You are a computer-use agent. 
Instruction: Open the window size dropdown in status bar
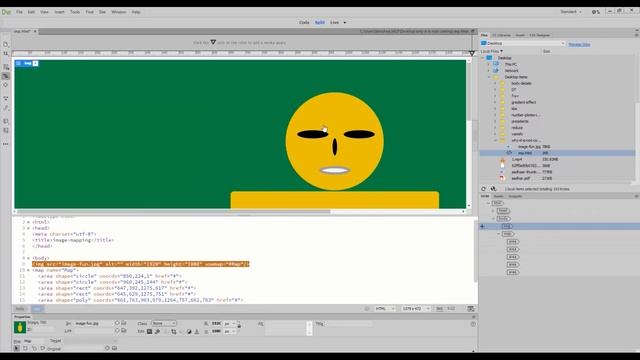coord(416,309)
